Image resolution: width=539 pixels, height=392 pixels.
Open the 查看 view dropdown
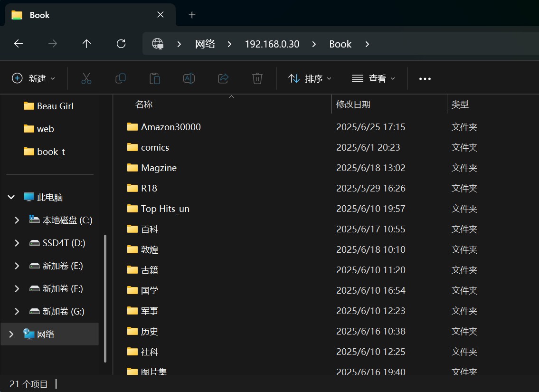pyautogui.click(x=373, y=78)
